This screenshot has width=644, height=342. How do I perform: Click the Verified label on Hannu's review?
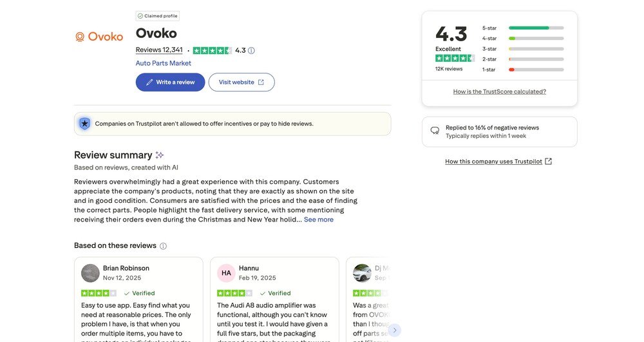click(x=276, y=293)
